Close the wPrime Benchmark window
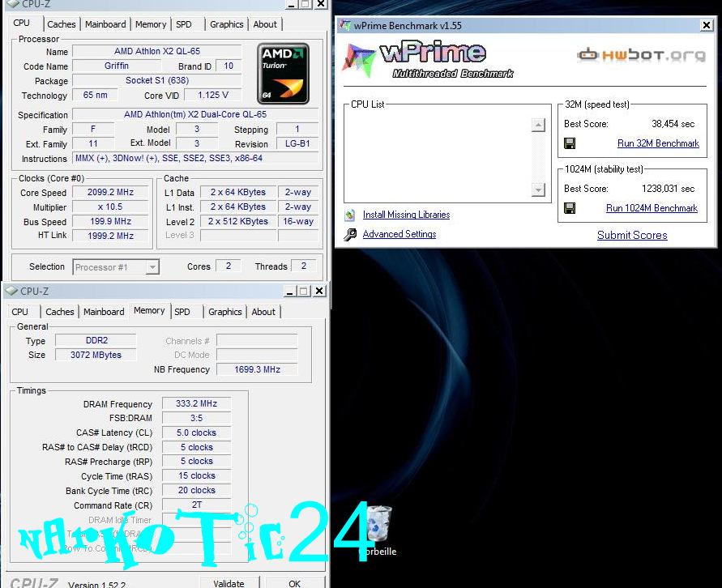This screenshot has height=588, width=722. (x=707, y=25)
